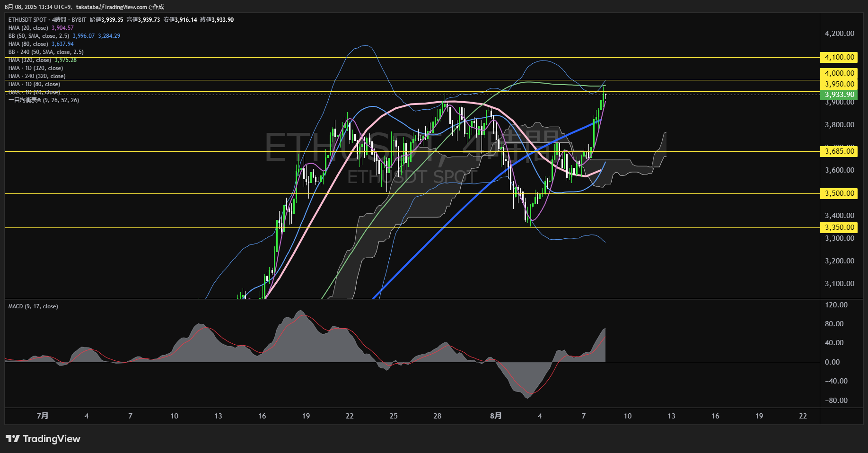The width and height of the screenshot is (868, 453).
Task: Select the BB (50, SMA, close, 2.5) legend label
Action: click(x=39, y=36)
